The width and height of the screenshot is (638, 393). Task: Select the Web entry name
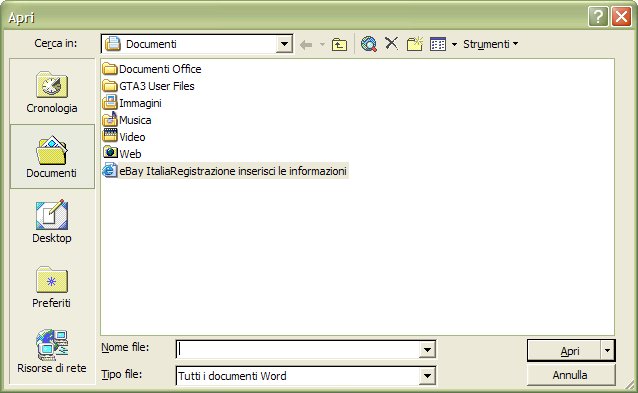point(130,154)
